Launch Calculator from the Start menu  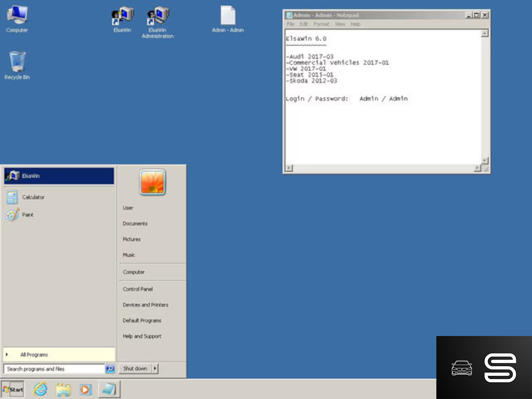point(33,197)
